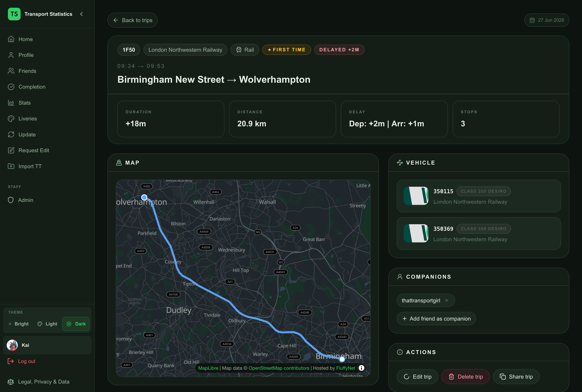Switch theme to Bright
Image resolution: width=582 pixels, height=392 pixels.
coord(19,324)
